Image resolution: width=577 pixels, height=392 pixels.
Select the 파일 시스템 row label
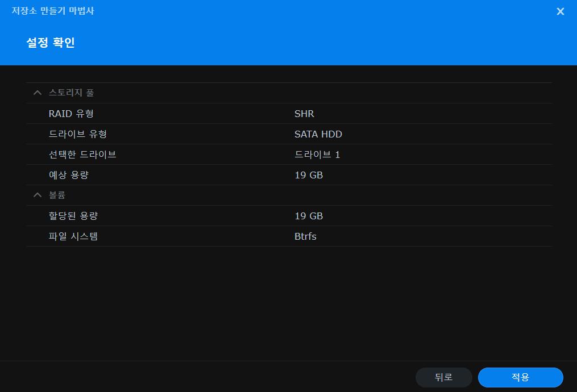73,236
